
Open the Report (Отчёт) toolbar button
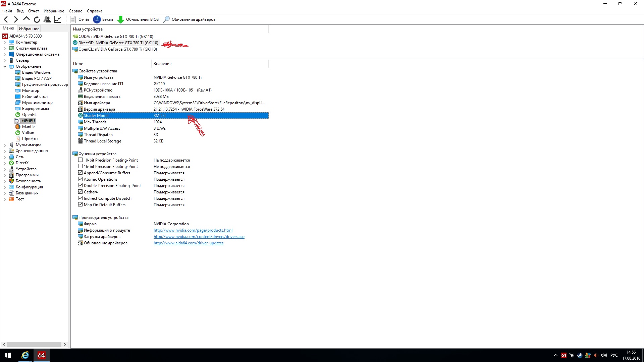tap(80, 19)
